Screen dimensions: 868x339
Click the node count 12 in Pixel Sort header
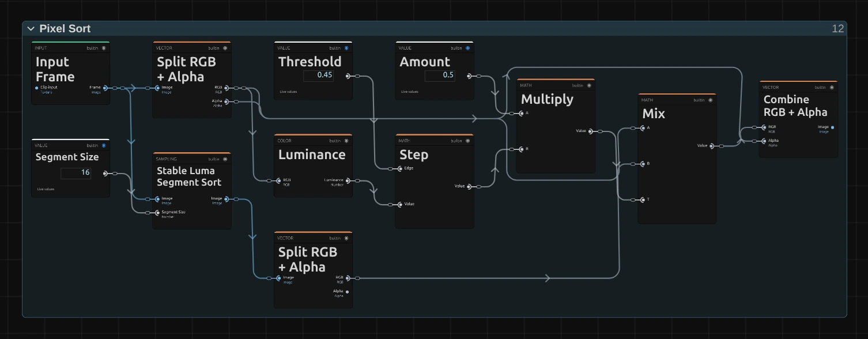coord(838,28)
